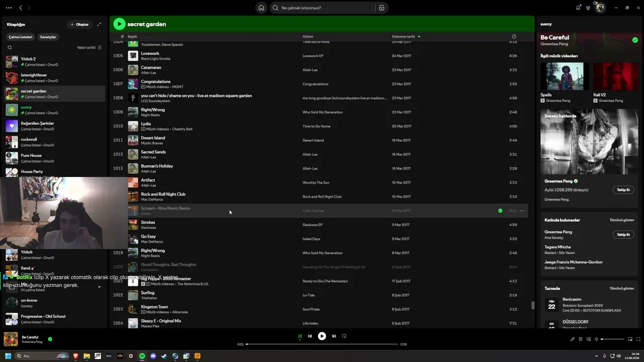Open Progressive - Old School playlist
This screenshot has width=644, height=362.
coord(55,319)
